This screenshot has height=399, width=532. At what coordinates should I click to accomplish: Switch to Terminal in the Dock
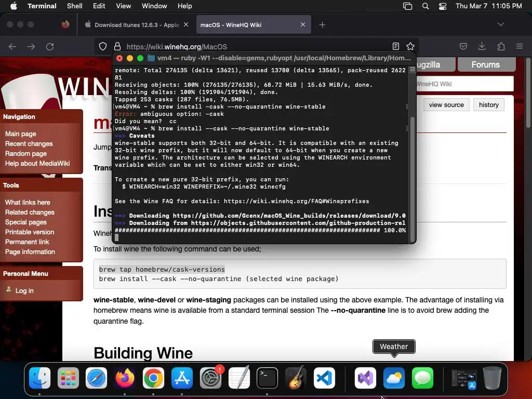267,378
